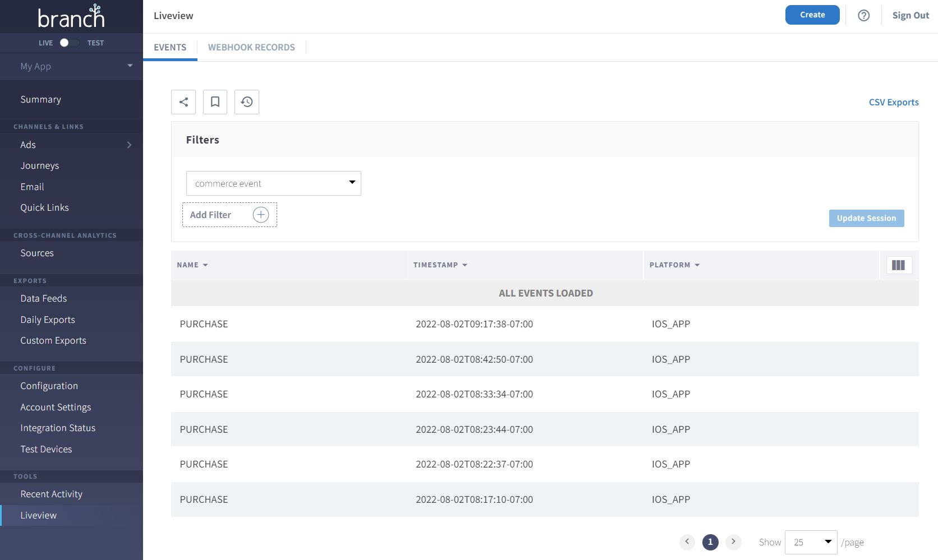This screenshot has width=938, height=560.
Task: Toggle the Live/Test environment switch
Action: [70, 43]
